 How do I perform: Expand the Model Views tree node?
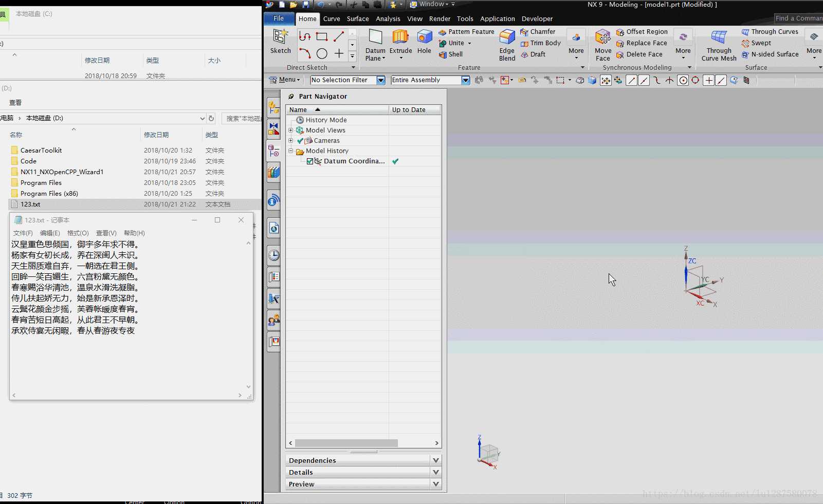[x=291, y=130]
